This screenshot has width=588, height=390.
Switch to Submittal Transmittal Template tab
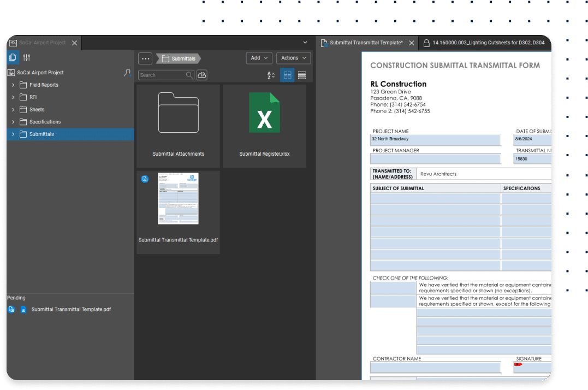coord(366,43)
